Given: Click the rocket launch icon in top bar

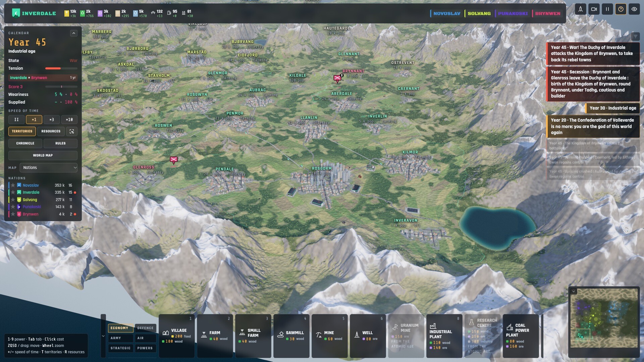Looking at the screenshot, I should click(x=581, y=9).
